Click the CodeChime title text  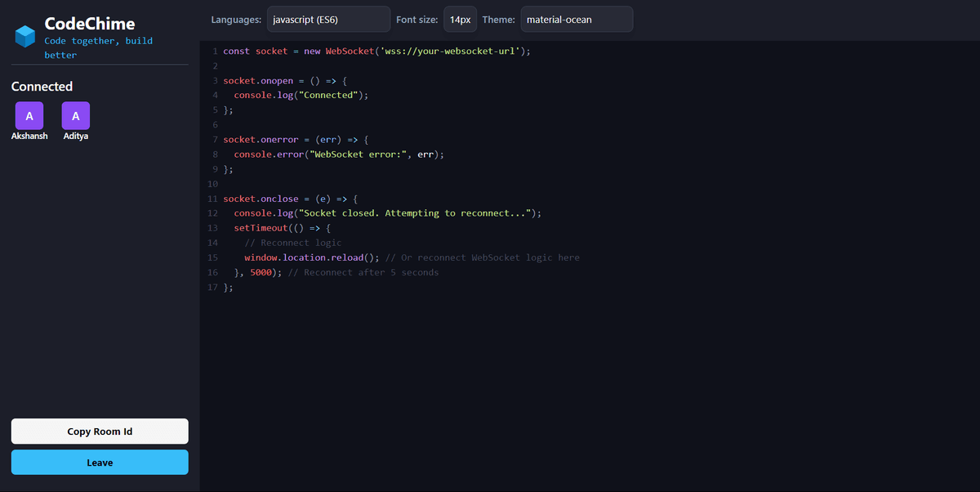(x=90, y=24)
